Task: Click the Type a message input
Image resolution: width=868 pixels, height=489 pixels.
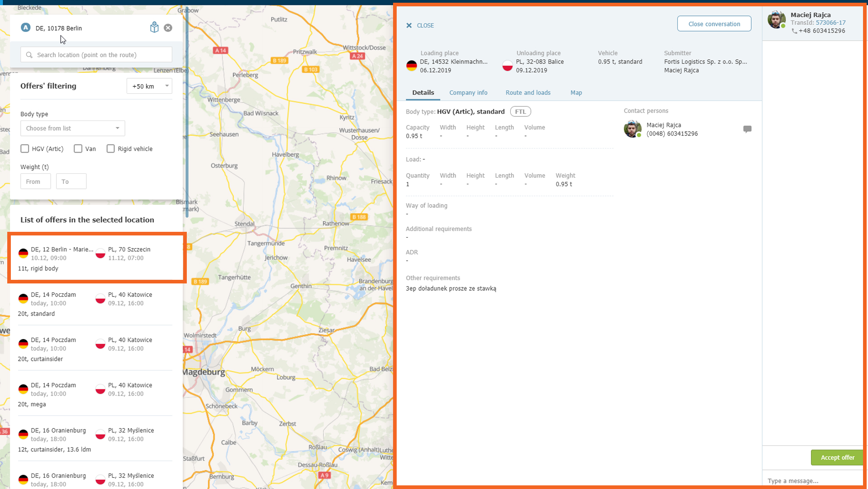Action: [x=812, y=480]
